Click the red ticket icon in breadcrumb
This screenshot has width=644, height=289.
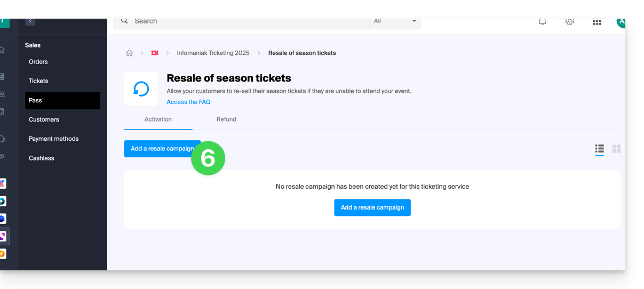[155, 53]
